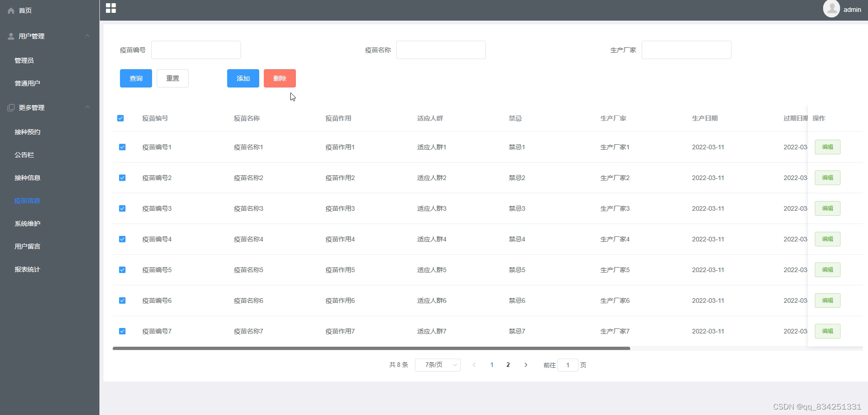This screenshot has height=415, width=868.
Task: Open 报表统计 menu item
Action: [27, 269]
